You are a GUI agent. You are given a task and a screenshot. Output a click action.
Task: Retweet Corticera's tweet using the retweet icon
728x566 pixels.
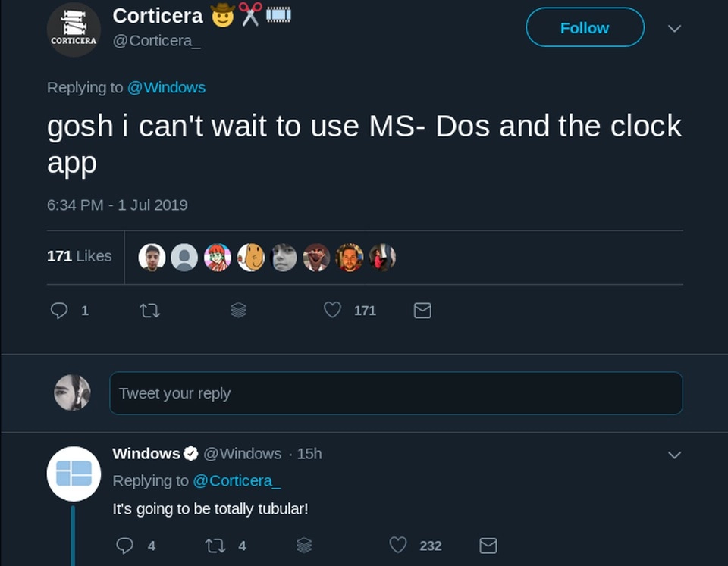tap(150, 311)
